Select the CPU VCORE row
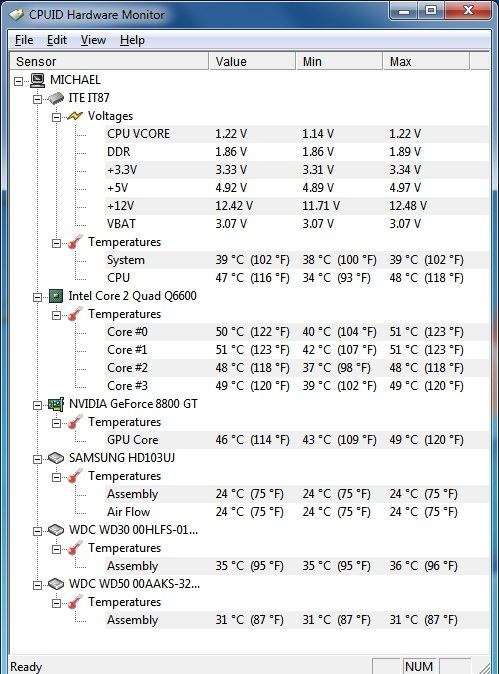Image resolution: width=499 pixels, height=674 pixels. pos(297,134)
